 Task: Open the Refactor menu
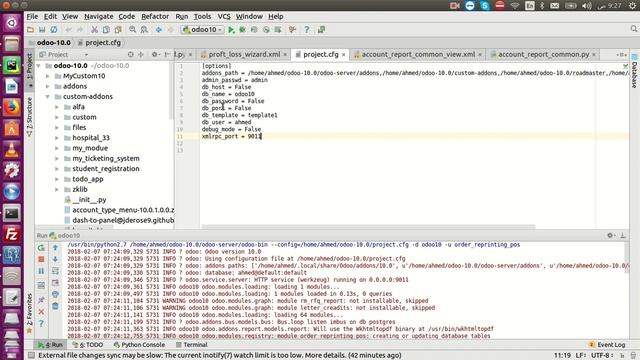[x=155, y=16]
